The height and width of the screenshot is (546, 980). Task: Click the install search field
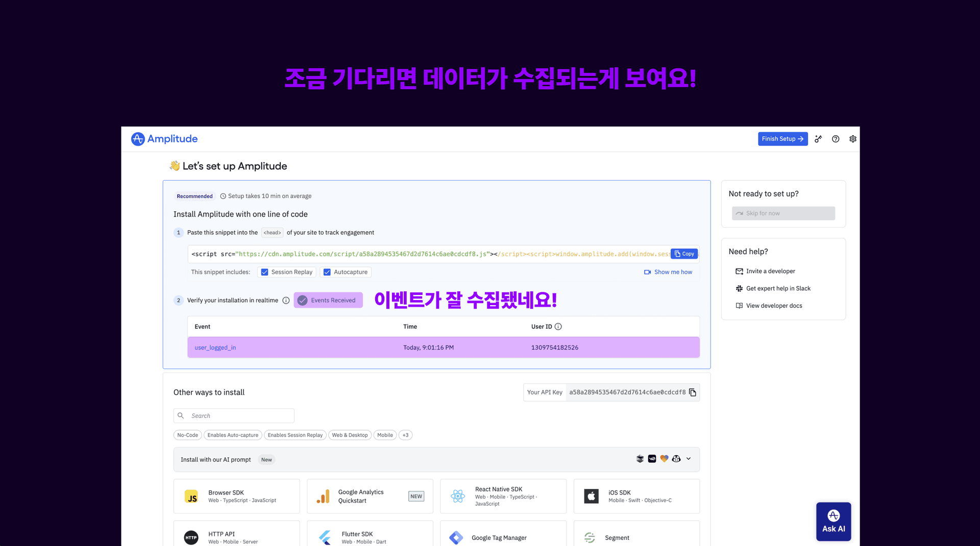pos(233,415)
